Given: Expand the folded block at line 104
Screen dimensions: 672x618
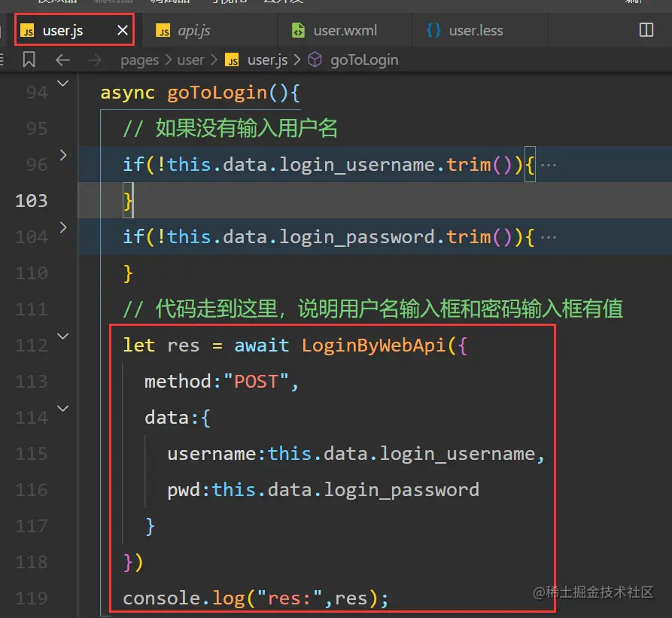Looking at the screenshot, I should [63, 227].
